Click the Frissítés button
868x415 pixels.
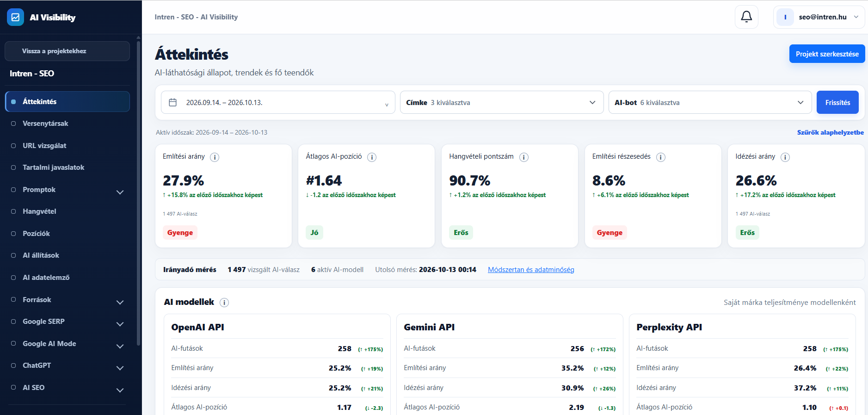(837, 102)
